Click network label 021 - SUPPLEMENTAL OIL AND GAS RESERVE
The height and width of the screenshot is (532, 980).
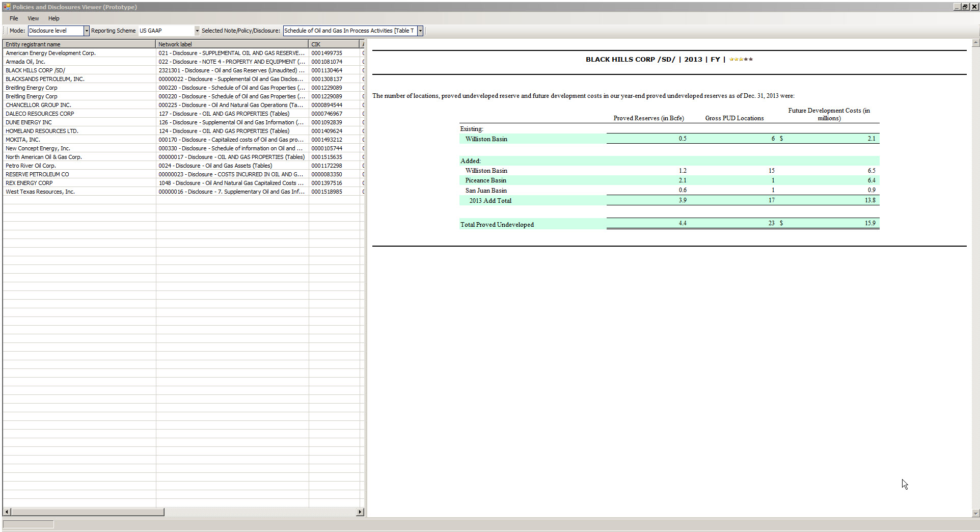(232, 53)
